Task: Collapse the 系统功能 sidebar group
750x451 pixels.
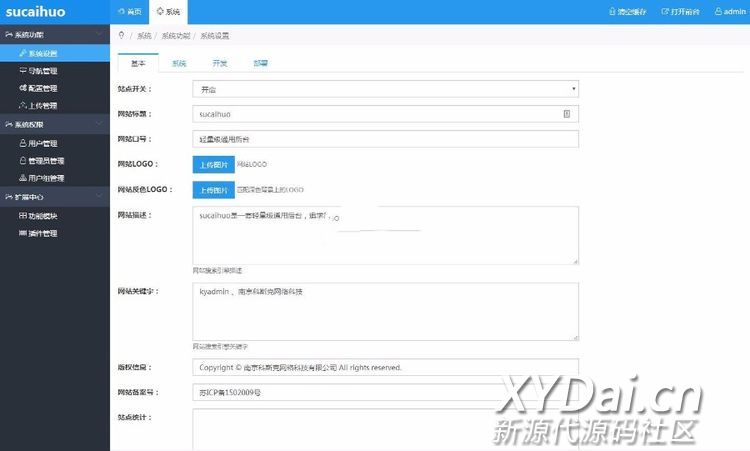Action: (55, 34)
